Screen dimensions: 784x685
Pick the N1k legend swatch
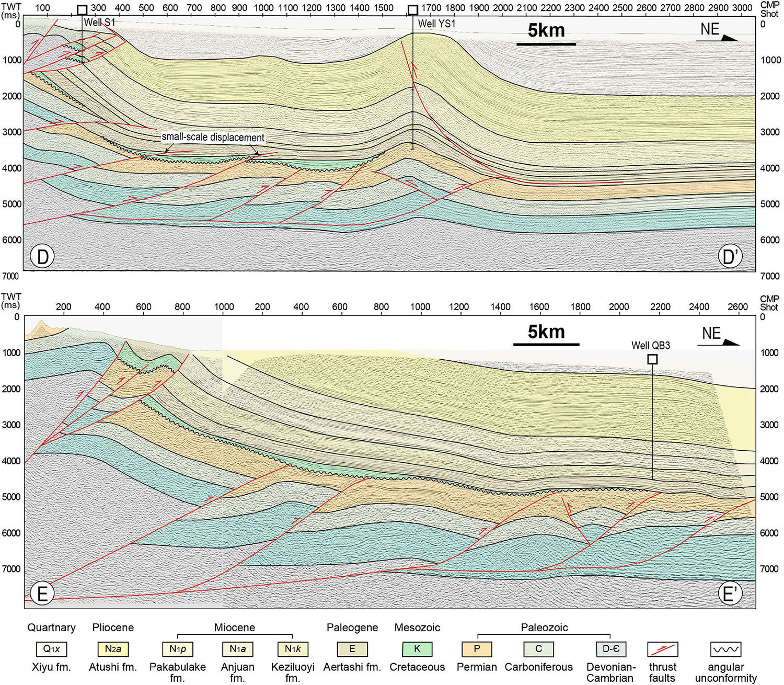(x=293, y=649)
